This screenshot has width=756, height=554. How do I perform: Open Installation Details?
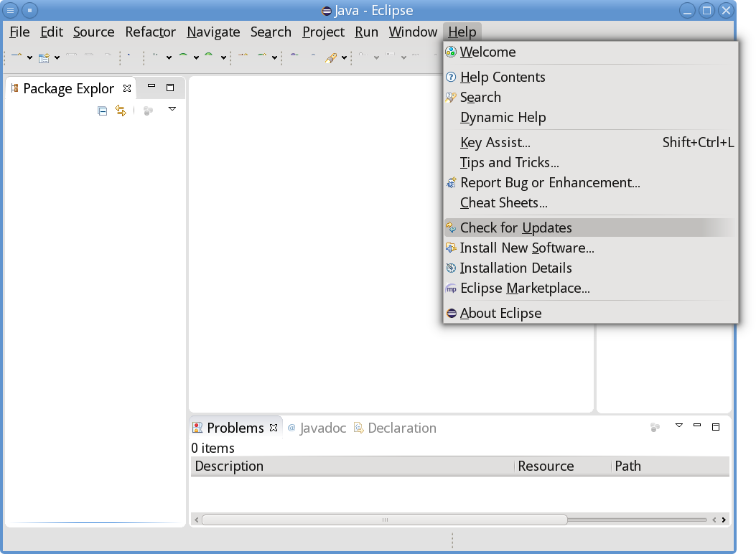(591, 268)
